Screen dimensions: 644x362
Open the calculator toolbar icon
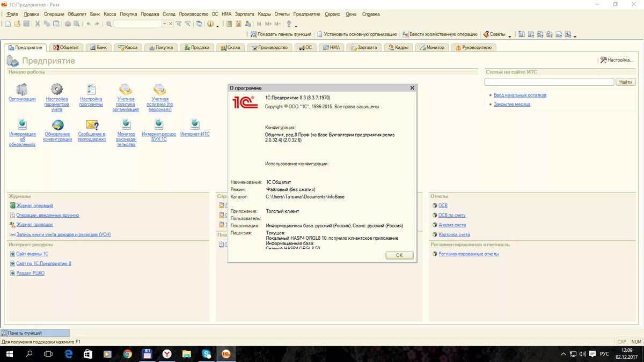(229, 24)
